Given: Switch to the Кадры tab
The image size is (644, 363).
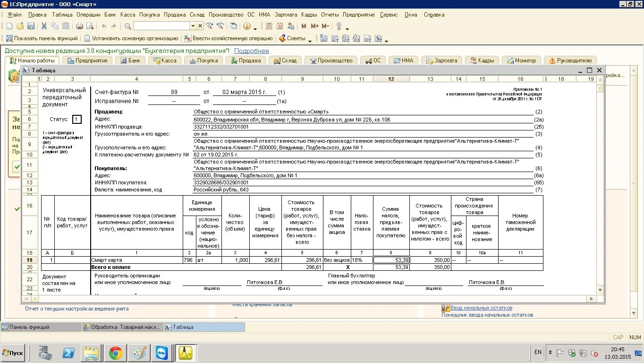Looking at the screenshot, I should pos(482,60).
